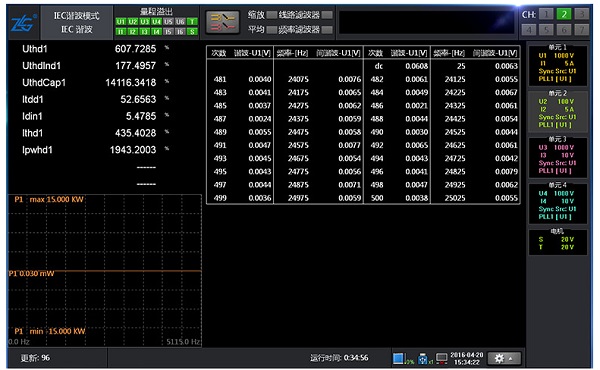Open the wiring configuration switch icon
The image size is (600, 370).
pyautogui.click(x=222, y=22)
